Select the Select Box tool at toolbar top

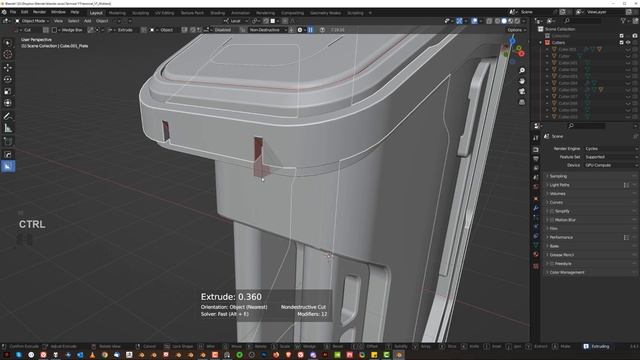tap(8, 43)
